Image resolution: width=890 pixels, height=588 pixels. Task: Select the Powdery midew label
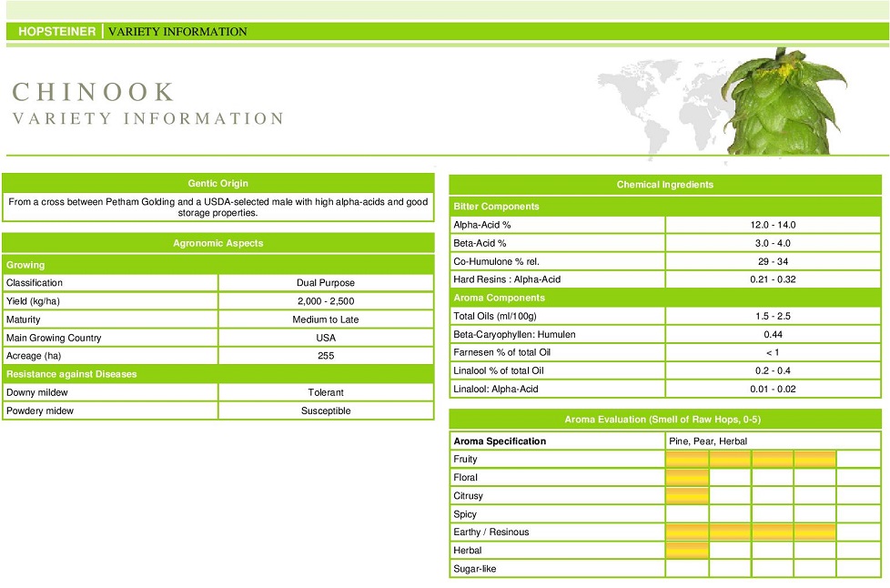[40, 411]
